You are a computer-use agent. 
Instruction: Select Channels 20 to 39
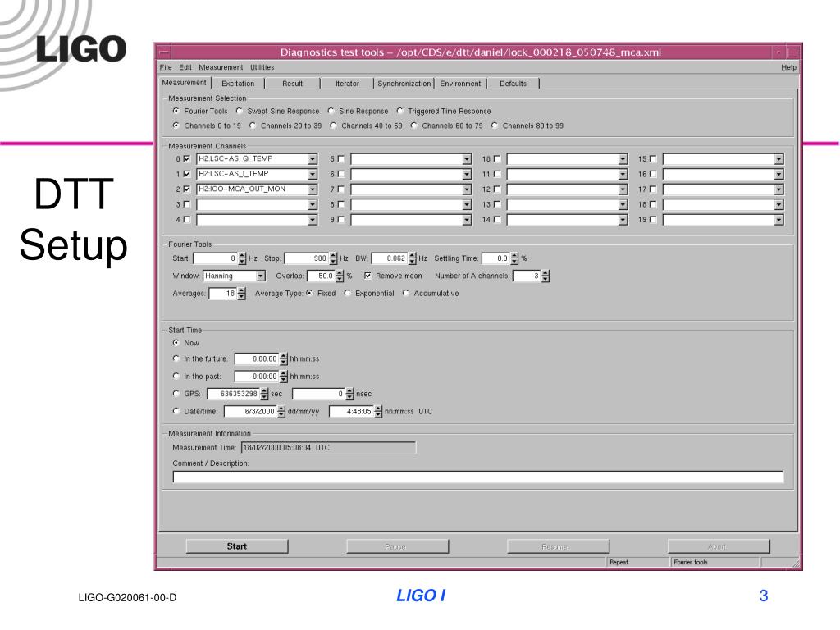(253, 126)
